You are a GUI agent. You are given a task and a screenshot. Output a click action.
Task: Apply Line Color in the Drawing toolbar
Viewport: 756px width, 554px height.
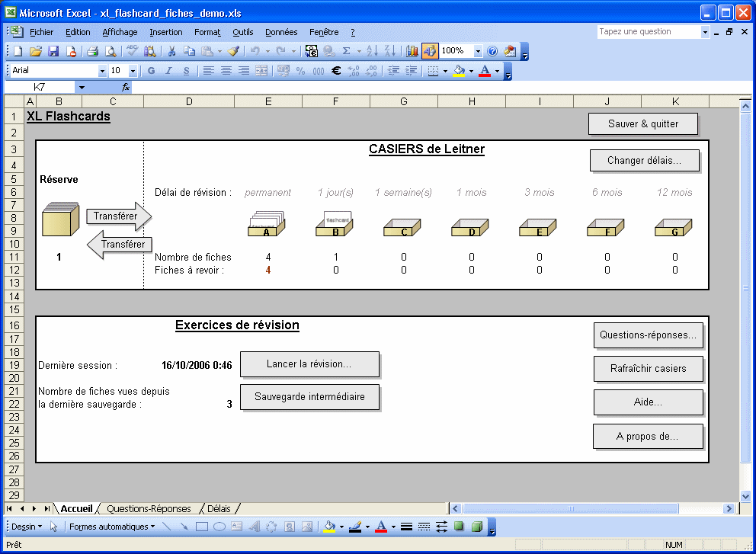tap(355, 527)
